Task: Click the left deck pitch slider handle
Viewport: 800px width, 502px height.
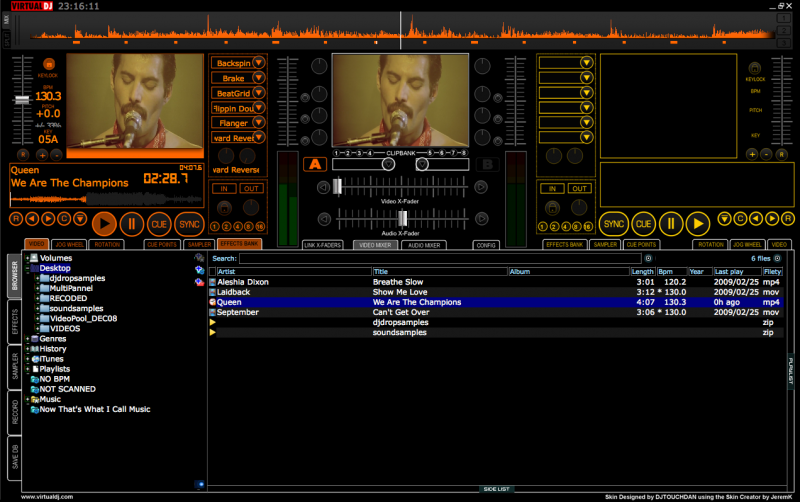Action: [22, 99]
